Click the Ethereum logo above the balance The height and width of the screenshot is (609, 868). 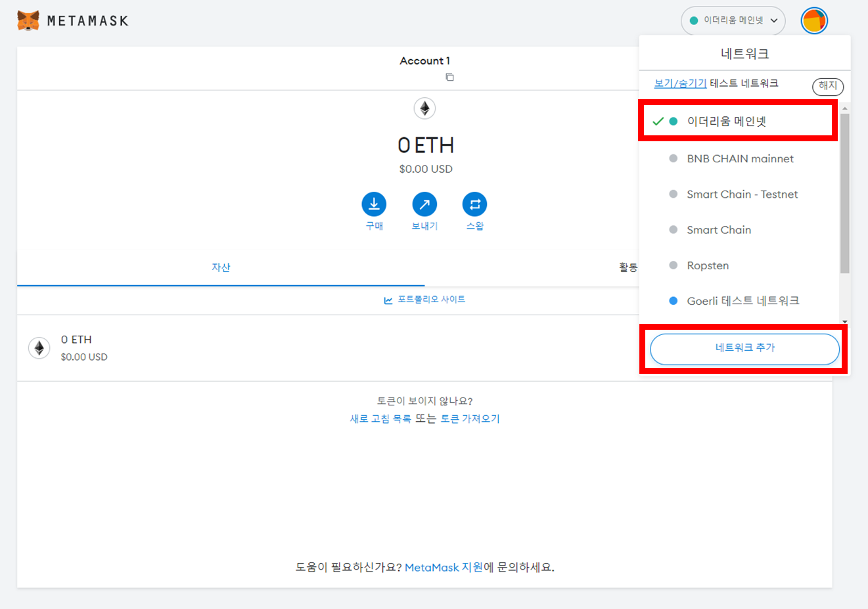425,108
